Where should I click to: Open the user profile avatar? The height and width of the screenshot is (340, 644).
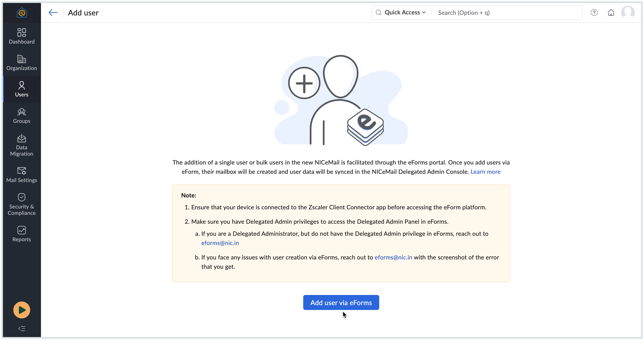point(628,12)
